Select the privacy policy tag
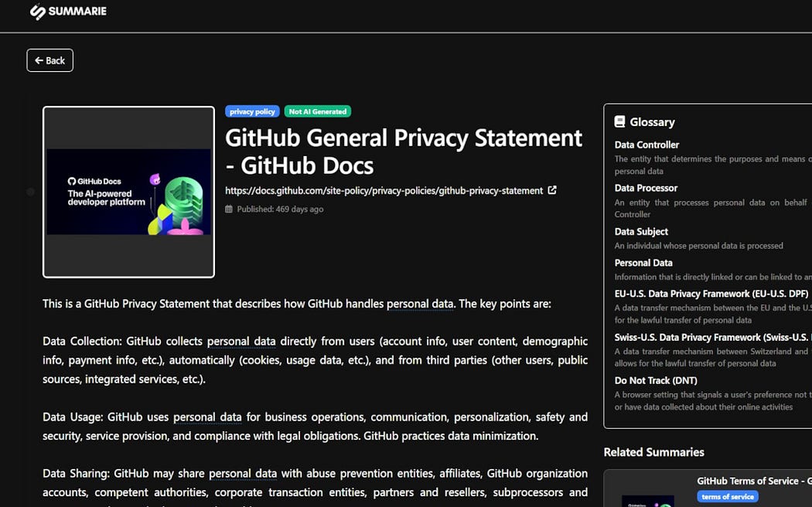 pos(252,111)
